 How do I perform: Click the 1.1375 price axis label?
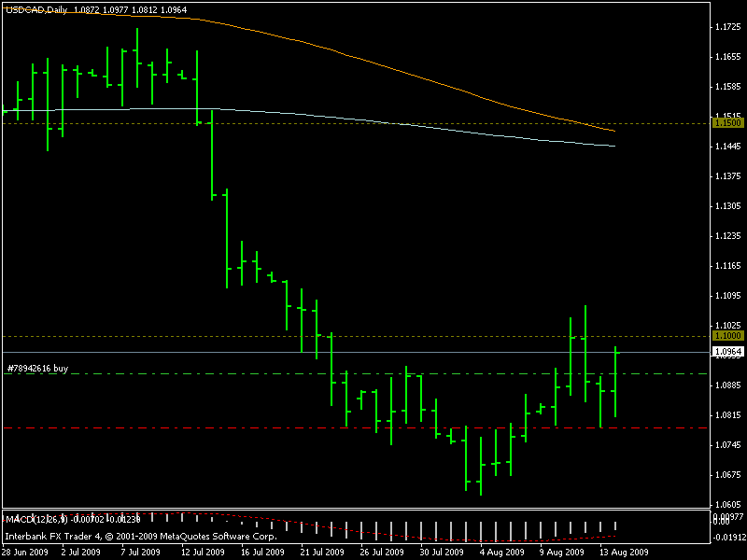click(x=728, y=176)
